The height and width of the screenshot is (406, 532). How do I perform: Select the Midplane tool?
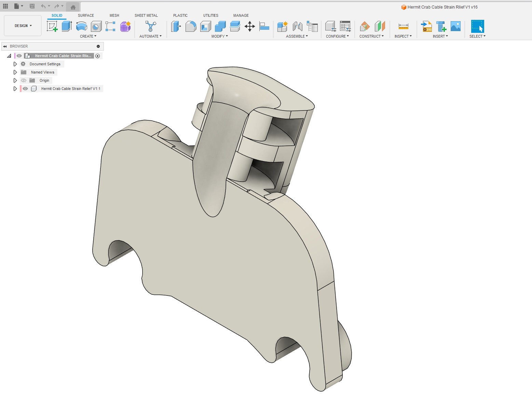pos(380,26)
